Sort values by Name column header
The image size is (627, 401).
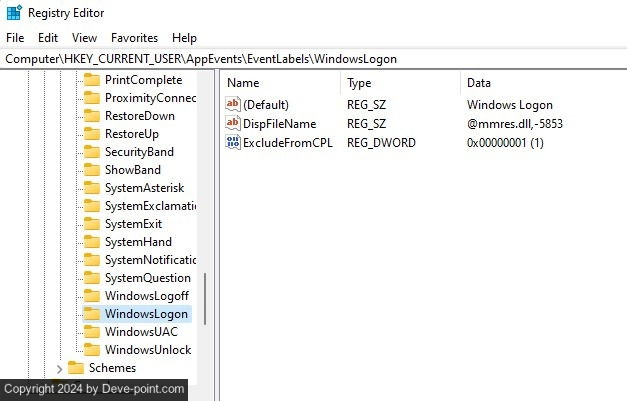coord(280,83)
